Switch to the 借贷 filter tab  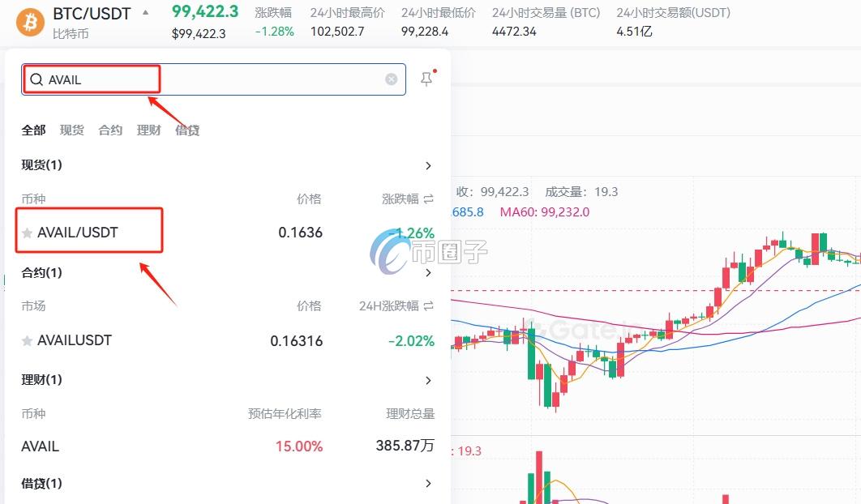click(186, 130)
